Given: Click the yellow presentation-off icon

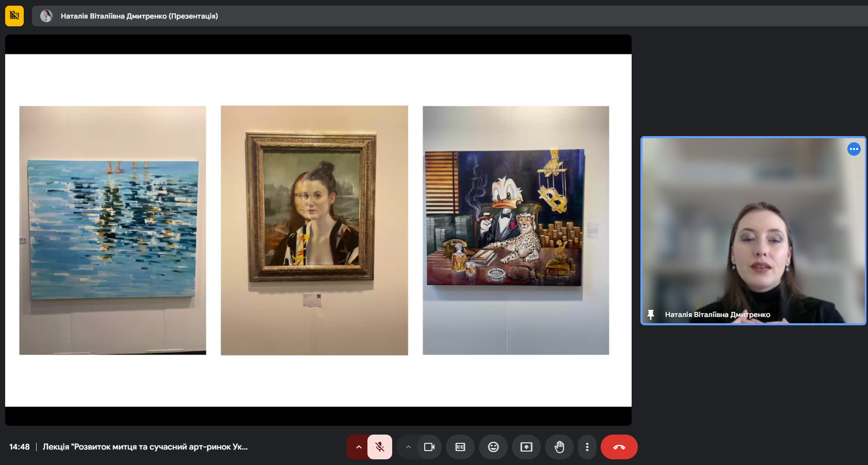Looking at the screenshot, I should [x=14, y=16].
